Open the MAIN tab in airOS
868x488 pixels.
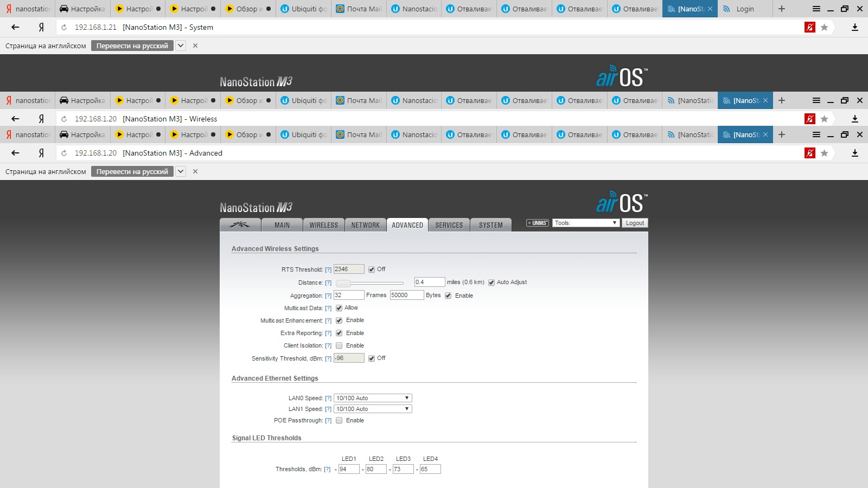(282, 225)
